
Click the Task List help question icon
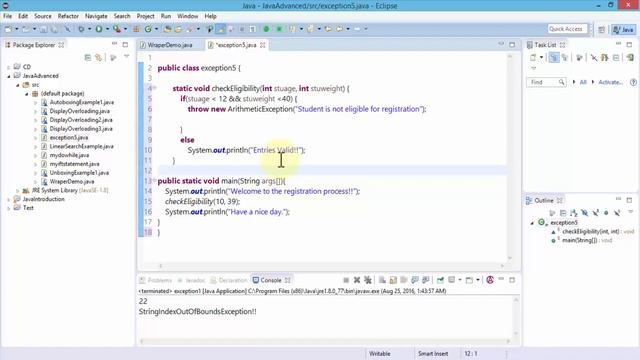point(633,82)
